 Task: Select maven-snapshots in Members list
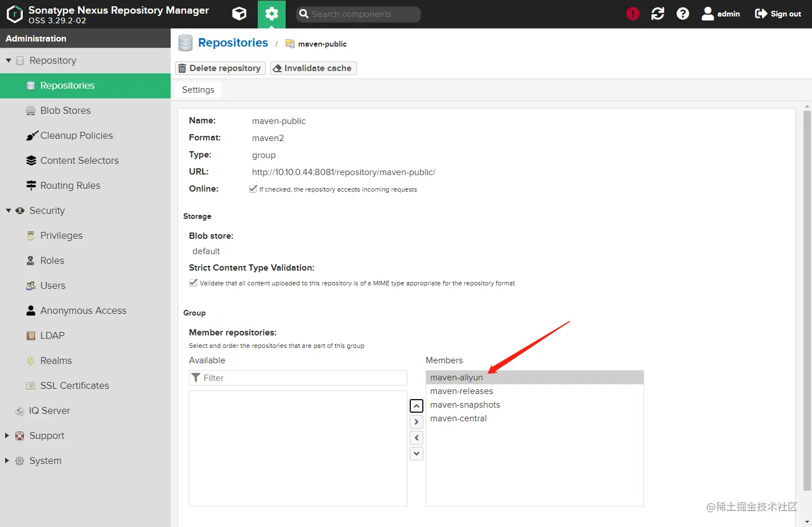click(x=535, y=405)
